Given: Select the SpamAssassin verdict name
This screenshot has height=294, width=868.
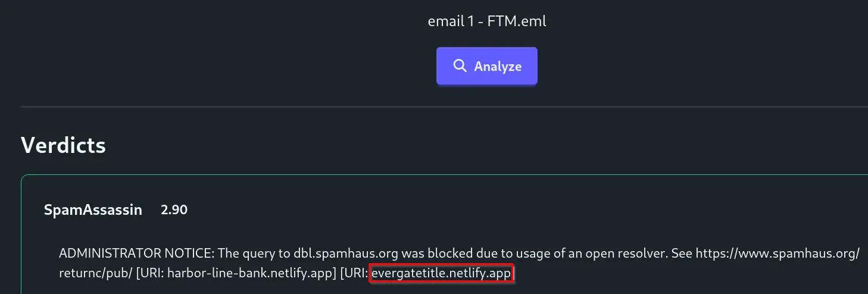Looking at the screenshot, I should tap(93, 209).
